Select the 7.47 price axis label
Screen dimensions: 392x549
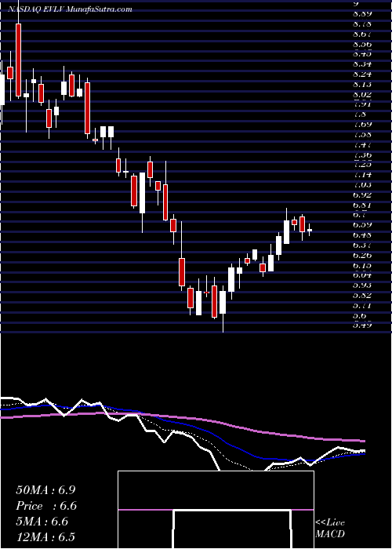pyautogui.click(x=362, y=144)
